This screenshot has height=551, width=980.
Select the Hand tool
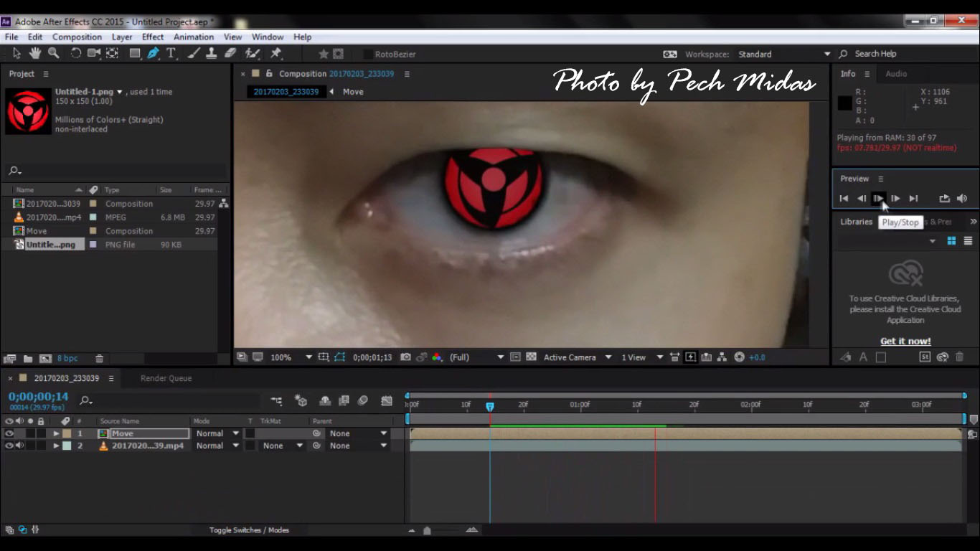pyautogui.click(x=35, y=53)
